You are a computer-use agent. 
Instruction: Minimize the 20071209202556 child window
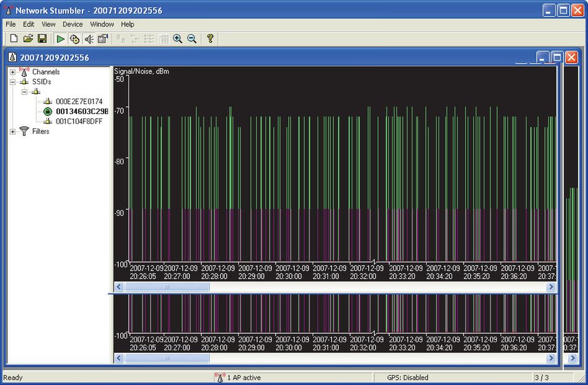pos(543,58)
